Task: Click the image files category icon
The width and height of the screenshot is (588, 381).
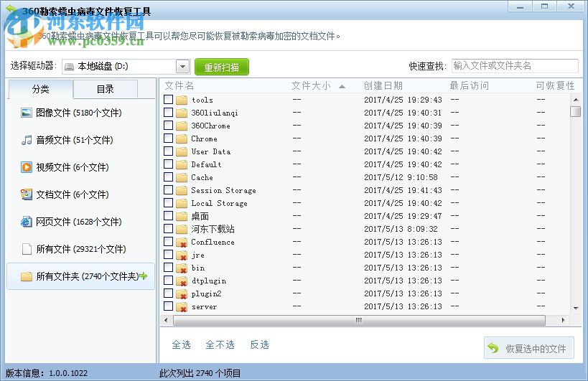Action: 27,113
